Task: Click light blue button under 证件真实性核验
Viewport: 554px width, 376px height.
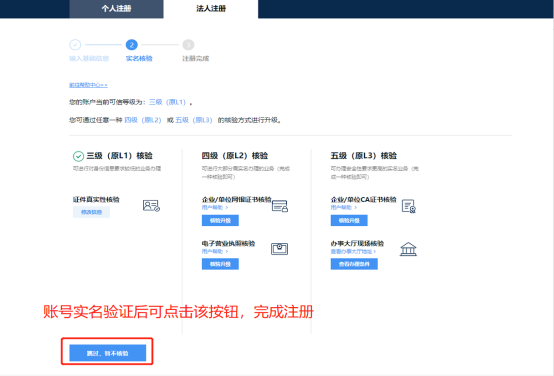Action: coord(92,212)
